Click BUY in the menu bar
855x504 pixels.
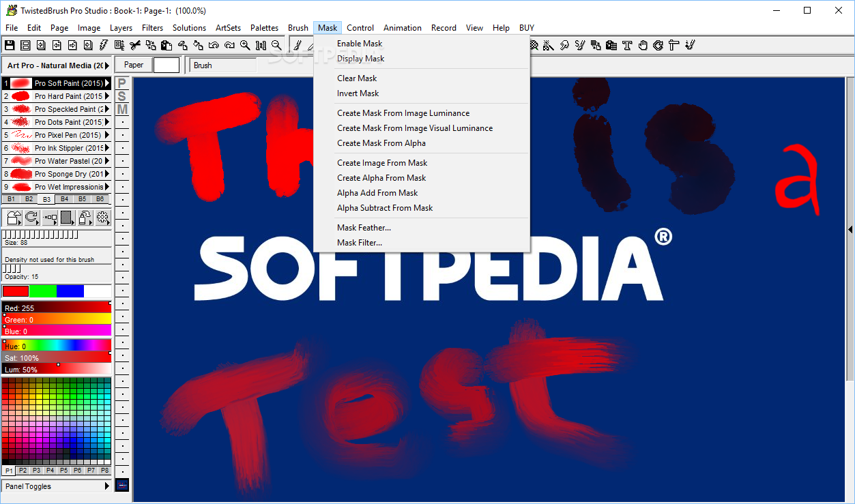pos(527,28)
